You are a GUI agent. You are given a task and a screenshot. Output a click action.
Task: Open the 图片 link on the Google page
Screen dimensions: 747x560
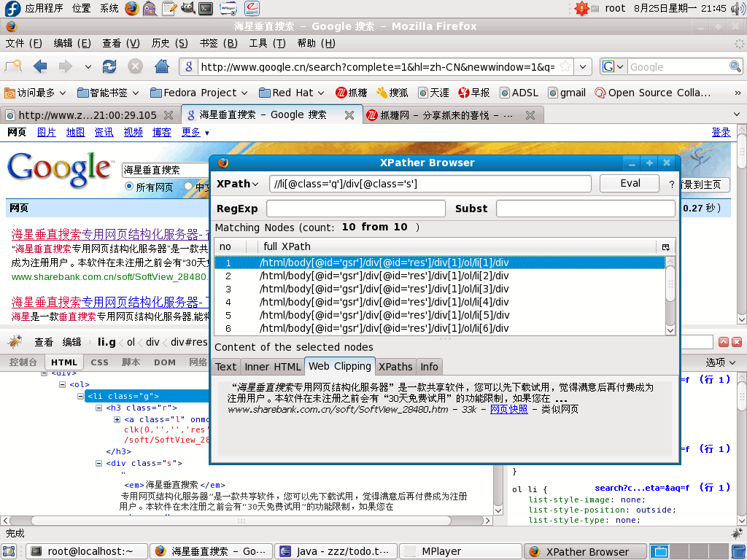click(47, 133)
